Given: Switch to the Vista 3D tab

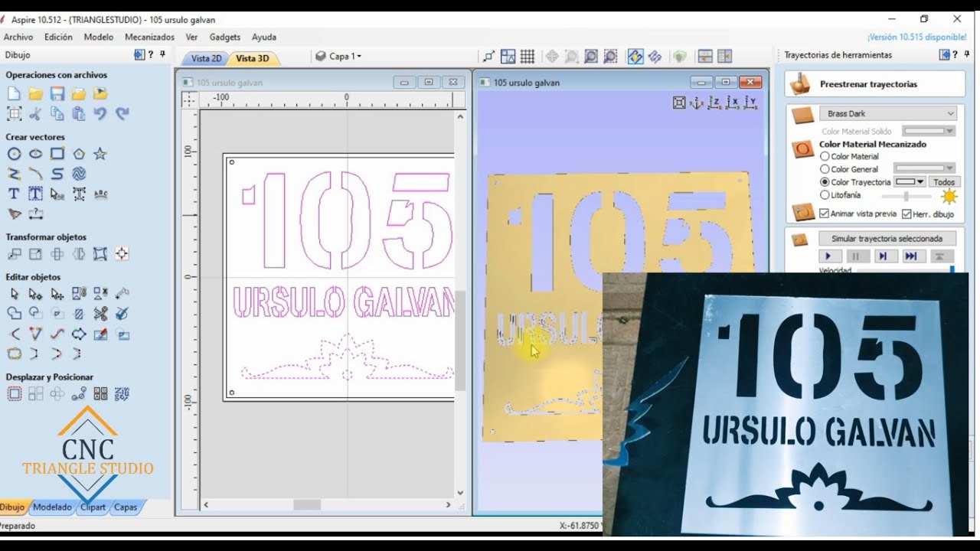Looking at the screenshot, I should 252,58.
